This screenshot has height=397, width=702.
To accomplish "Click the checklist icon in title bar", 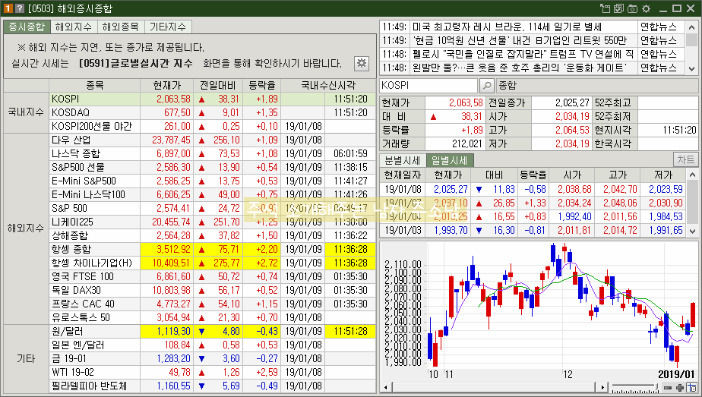I will 619,9.
